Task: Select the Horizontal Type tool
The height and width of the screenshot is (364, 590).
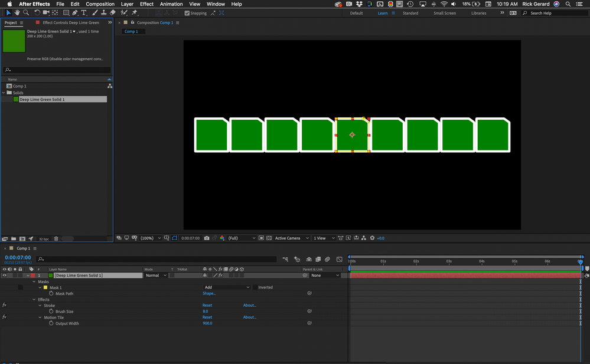Action: pos(84,13)
